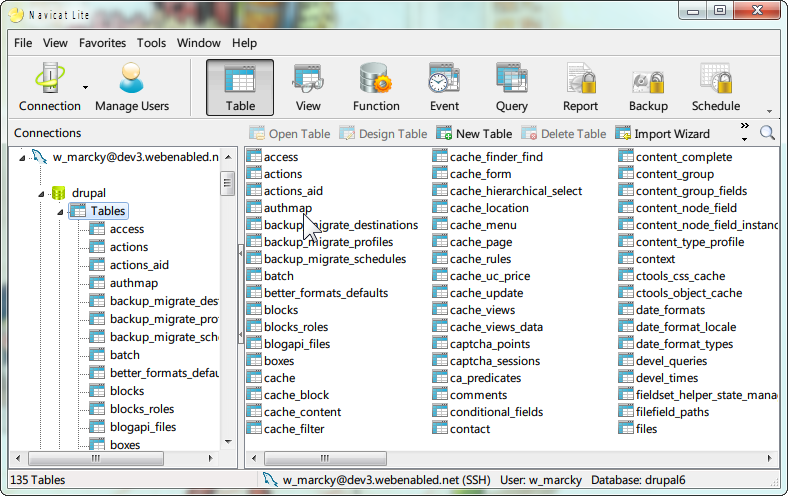This screenshot has width=788, height=496.
Task: Click Open Table in the object toolbar
Action: (290, 134)
